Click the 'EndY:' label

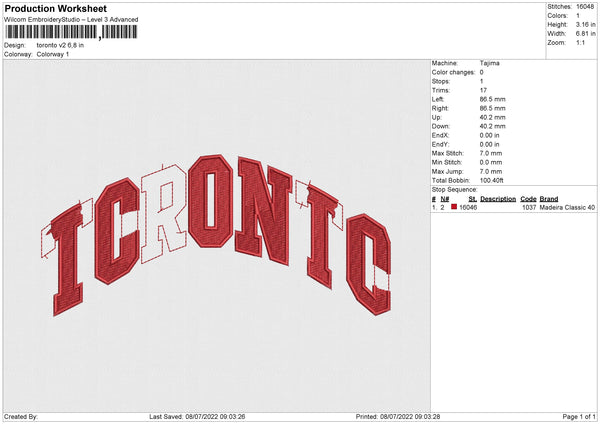coord(440,145)
